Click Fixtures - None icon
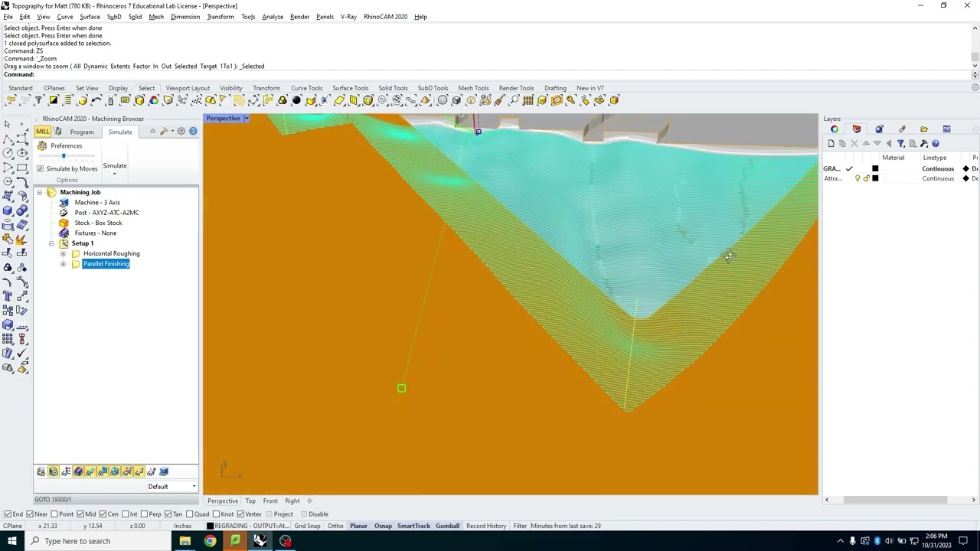 (64, 233)
